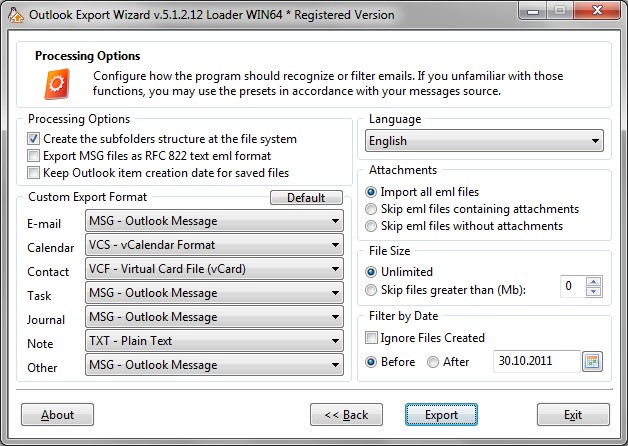Select the Before date radio button
Screen dimensions: 628x446
371,362
